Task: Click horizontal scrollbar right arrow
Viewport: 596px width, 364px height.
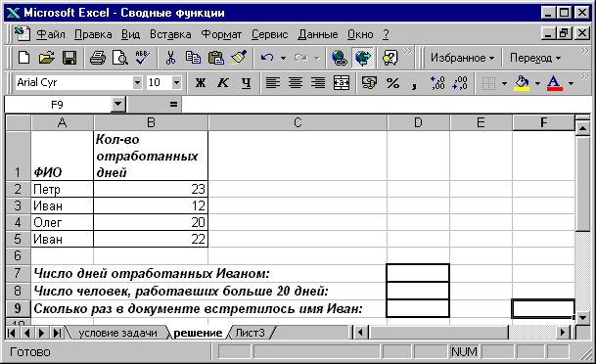Action: (x=562, y=333)
